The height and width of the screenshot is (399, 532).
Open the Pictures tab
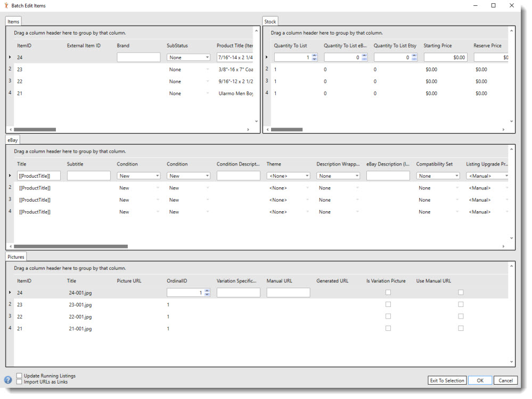pyautogui.click(x=15, y=256)
